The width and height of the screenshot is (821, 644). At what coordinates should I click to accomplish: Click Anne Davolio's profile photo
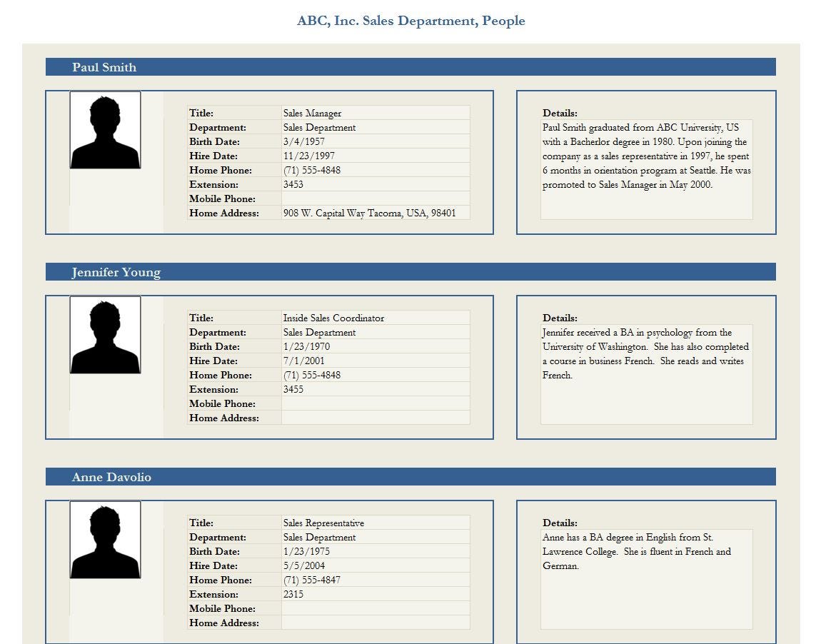(x=105, y=539)
